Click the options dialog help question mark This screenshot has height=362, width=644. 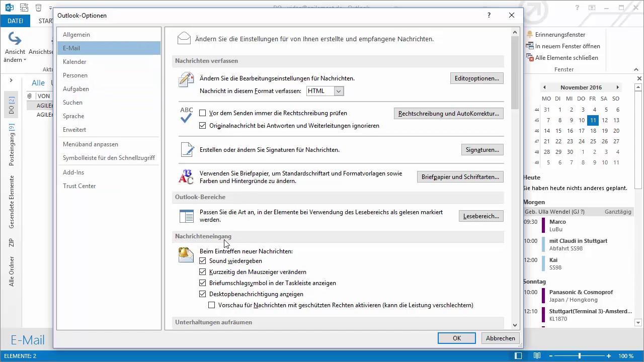coord(489,16)
